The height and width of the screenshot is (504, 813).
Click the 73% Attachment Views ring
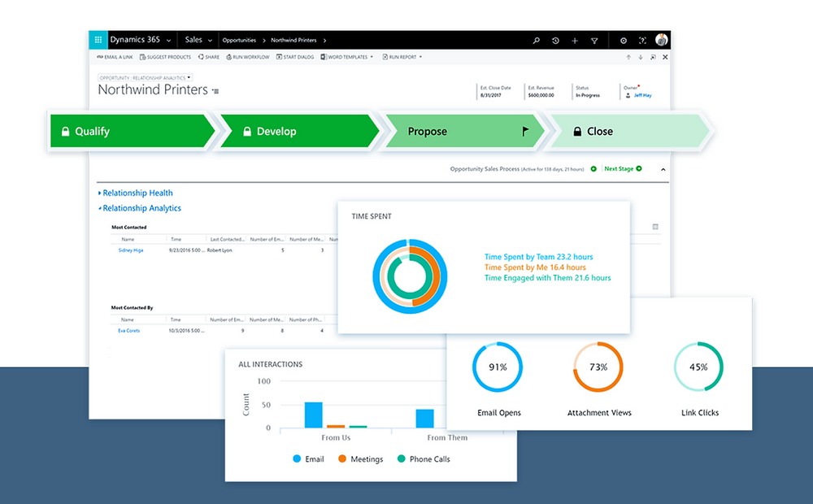598,367
